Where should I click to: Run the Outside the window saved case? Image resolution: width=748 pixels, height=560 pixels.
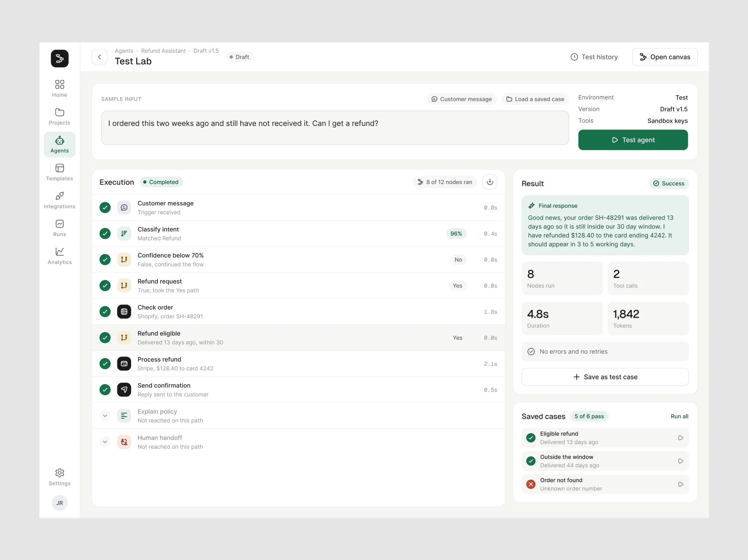pos(680,461)
